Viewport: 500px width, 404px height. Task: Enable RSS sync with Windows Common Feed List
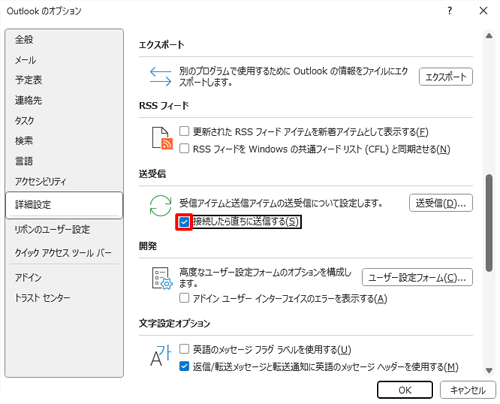pyautogui.click(x=184, y=148)
